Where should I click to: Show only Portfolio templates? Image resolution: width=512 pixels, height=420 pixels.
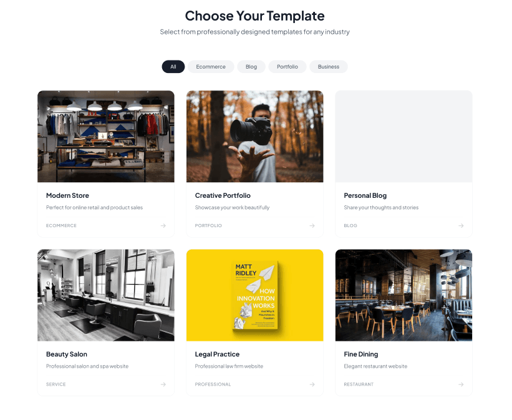[287, 67]
